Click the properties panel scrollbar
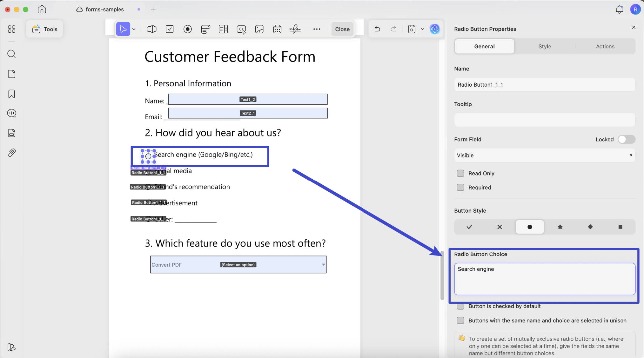Image resolution: width=644 pixels, height=358 pixels. coord(442,275)
